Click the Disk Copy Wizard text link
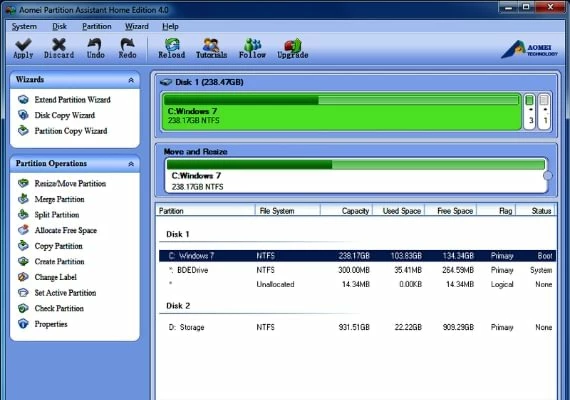Screen dimensions: 570x400 pos(65,115)
